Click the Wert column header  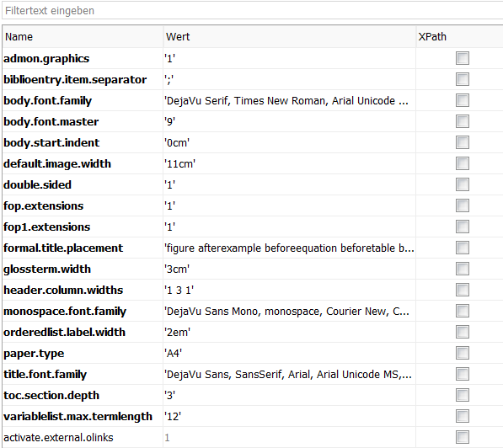tap(289, 36)
